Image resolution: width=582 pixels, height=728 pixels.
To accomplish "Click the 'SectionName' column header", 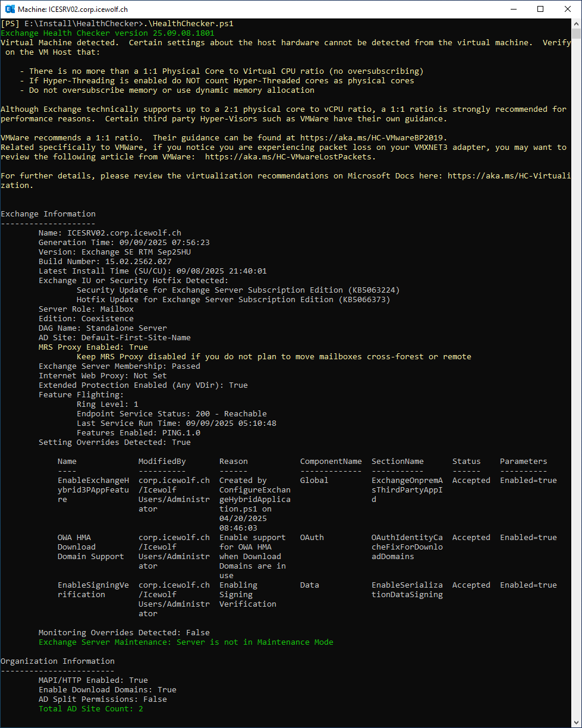I will tap(398, 462).
